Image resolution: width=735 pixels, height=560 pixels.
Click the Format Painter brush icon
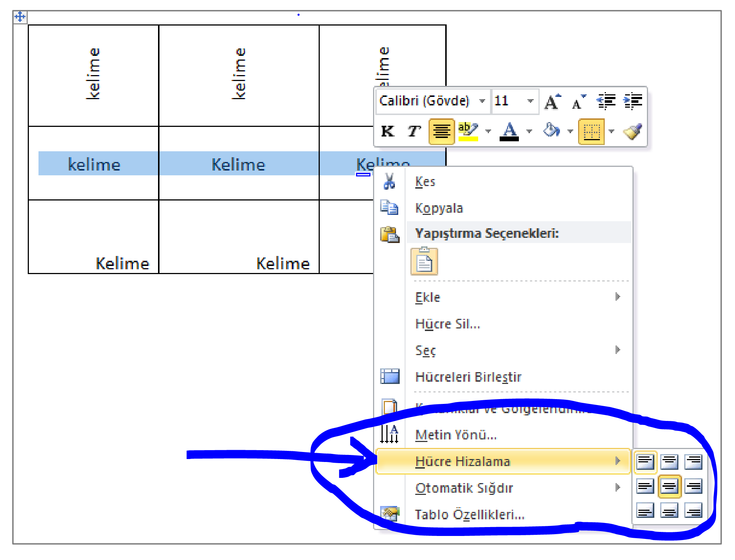point(633,131)
